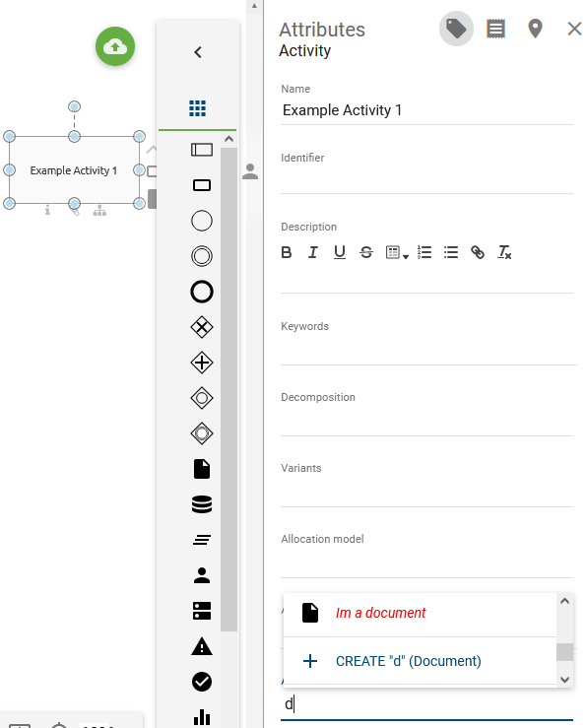
Task: Click the input field containing 'd'
Action: (x=426, y=704)
